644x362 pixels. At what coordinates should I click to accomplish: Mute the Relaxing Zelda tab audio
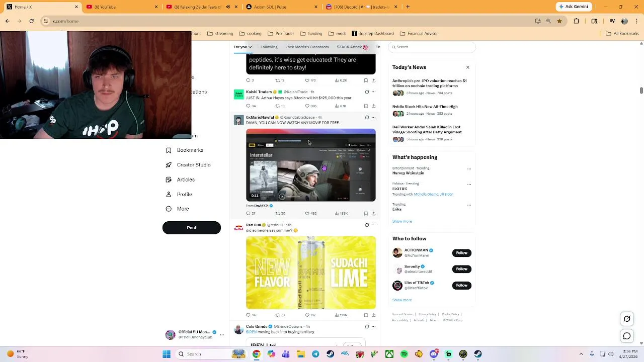228,7
